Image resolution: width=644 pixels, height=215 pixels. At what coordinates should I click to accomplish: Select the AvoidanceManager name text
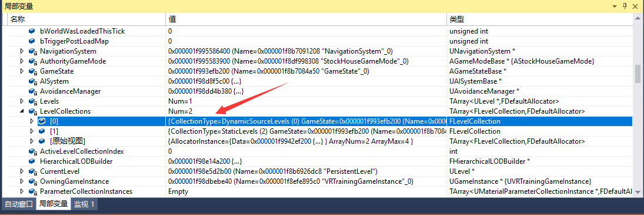click(x=70, y=91)
